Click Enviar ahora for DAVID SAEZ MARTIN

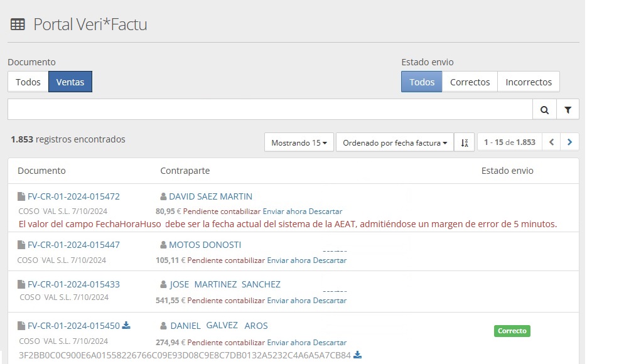point(284,211)
